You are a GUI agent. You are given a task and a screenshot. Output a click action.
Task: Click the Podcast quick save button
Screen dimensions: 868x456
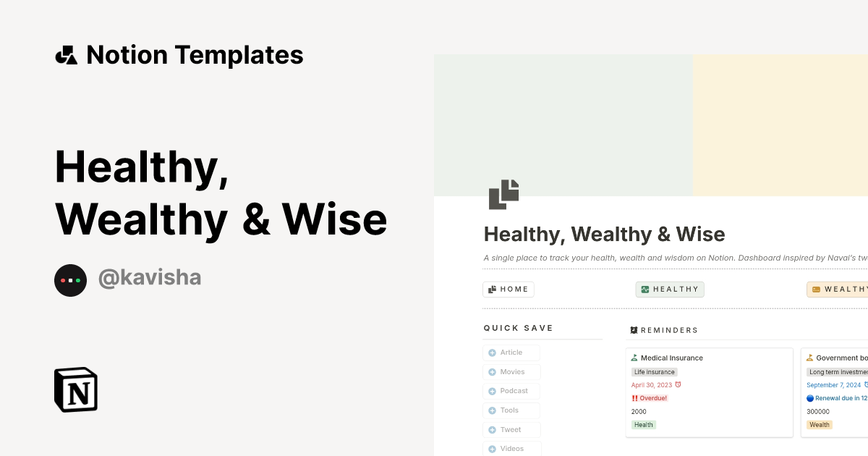pyautogui.click(x=511, y=391)
